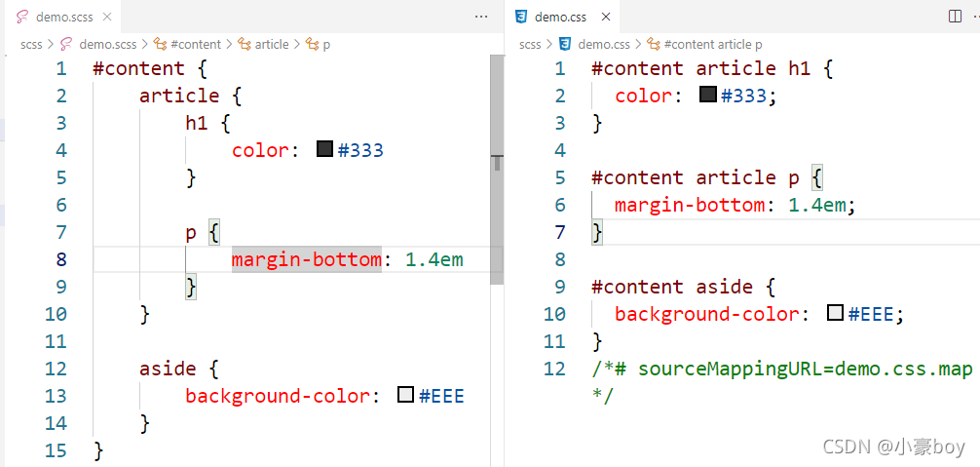Click 'background-color' property in demo.scss
Screen dimensions: 980x467
(x=278, y=396)
